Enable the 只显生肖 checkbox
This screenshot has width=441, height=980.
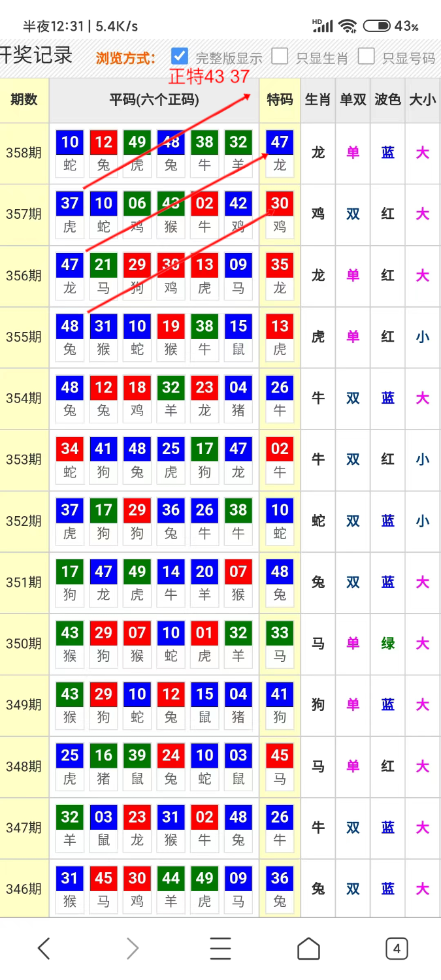point(280,56)
